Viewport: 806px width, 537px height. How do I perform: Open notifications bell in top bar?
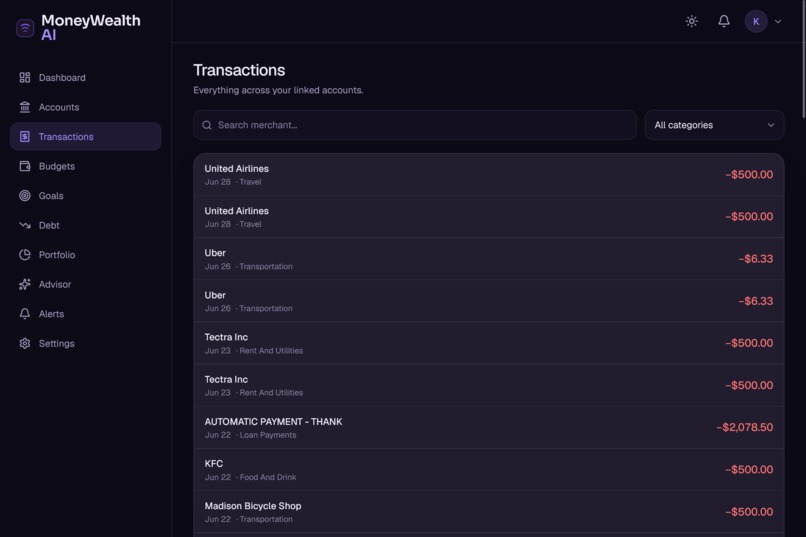pos(724,21)
